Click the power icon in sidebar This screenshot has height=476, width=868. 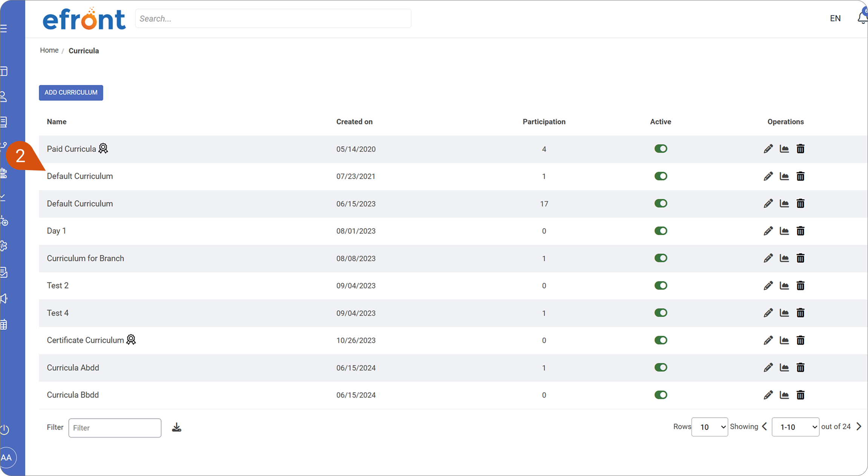point(5,430)
